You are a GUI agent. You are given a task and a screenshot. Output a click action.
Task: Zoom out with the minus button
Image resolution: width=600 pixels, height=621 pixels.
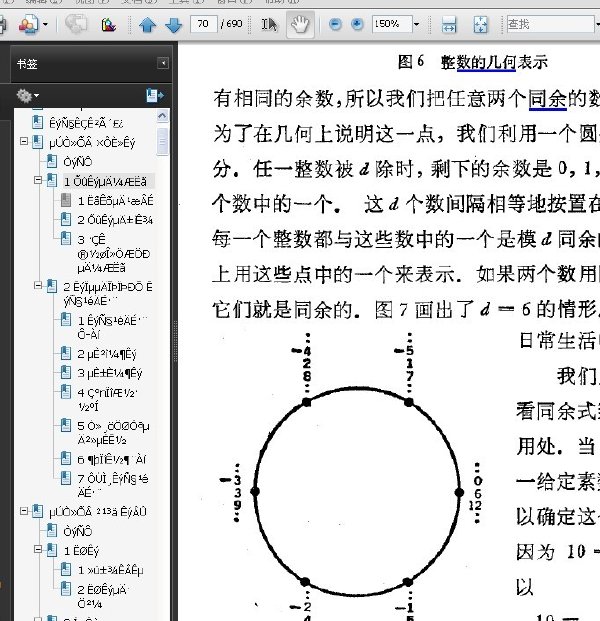335,25
